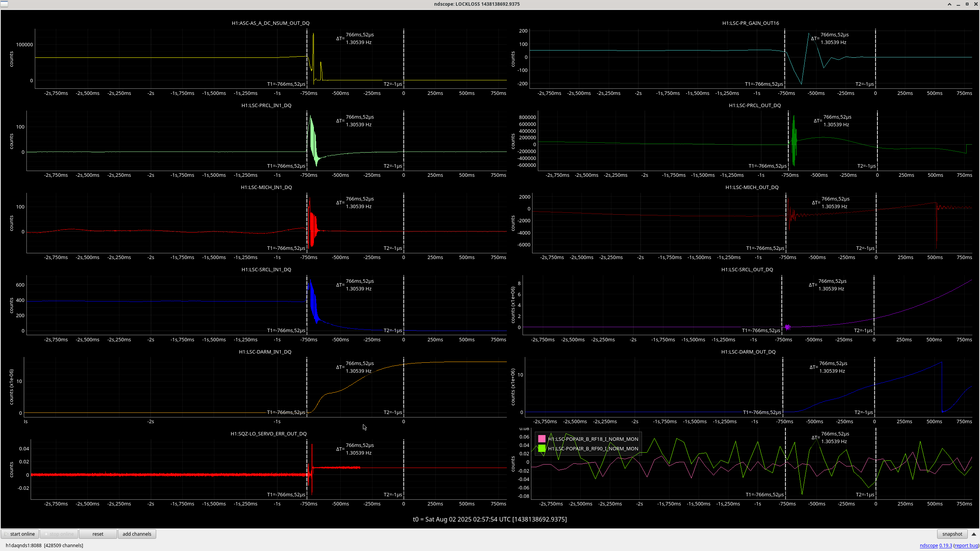The image size is (980, 551).
Task: Open the add channels dialog
Action: (137, 534)
